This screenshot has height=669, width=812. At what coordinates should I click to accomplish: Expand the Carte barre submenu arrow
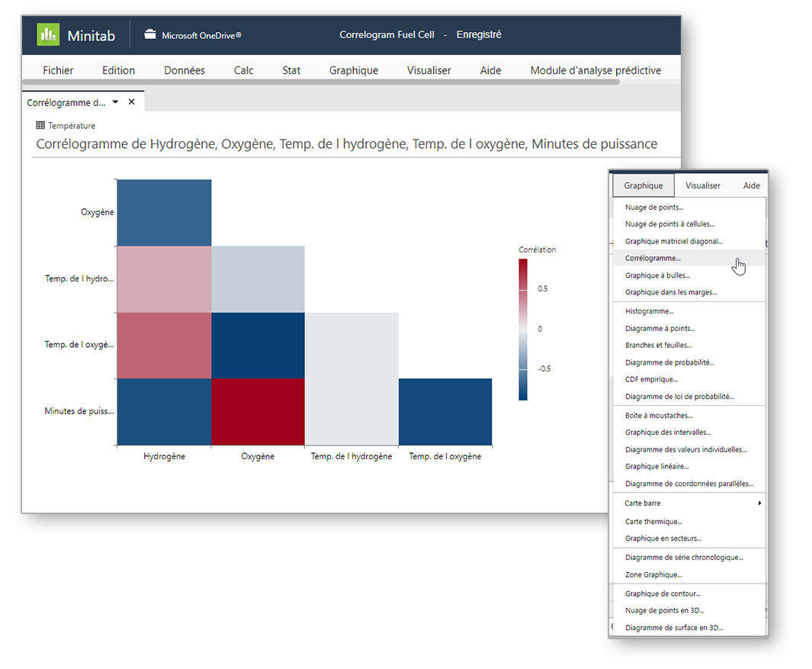point(759,503)
